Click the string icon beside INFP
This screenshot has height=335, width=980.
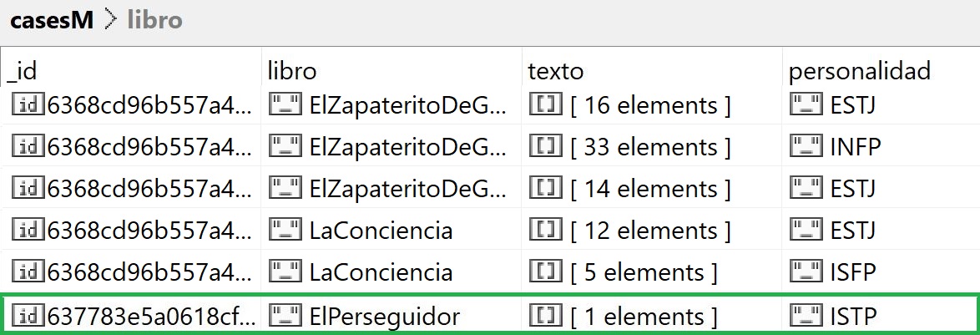tap(806, 147)
